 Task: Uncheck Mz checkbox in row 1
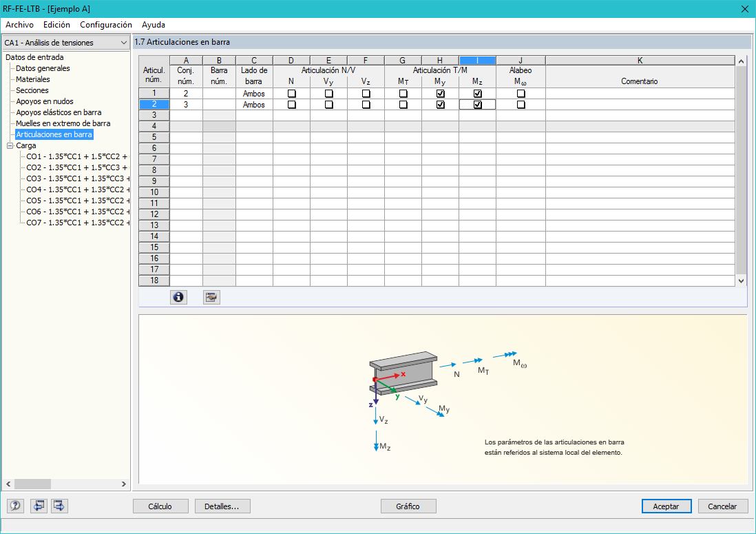click(x=477, y=94)
